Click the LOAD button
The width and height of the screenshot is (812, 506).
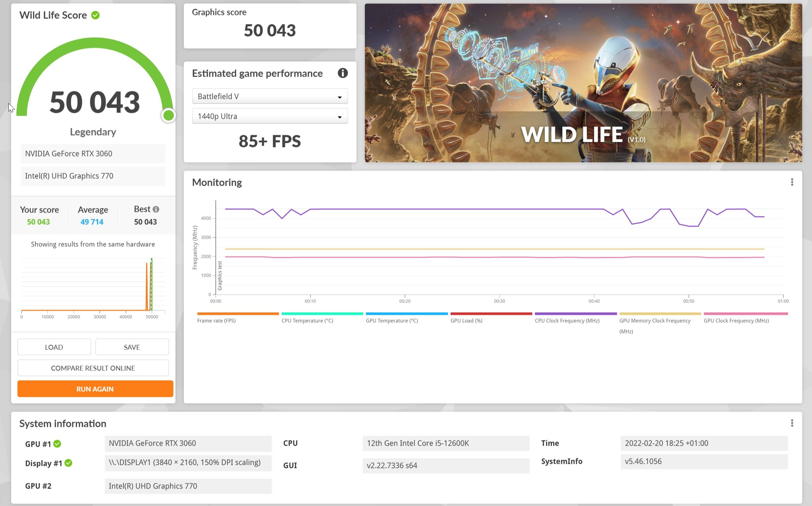tap(54, 347)
